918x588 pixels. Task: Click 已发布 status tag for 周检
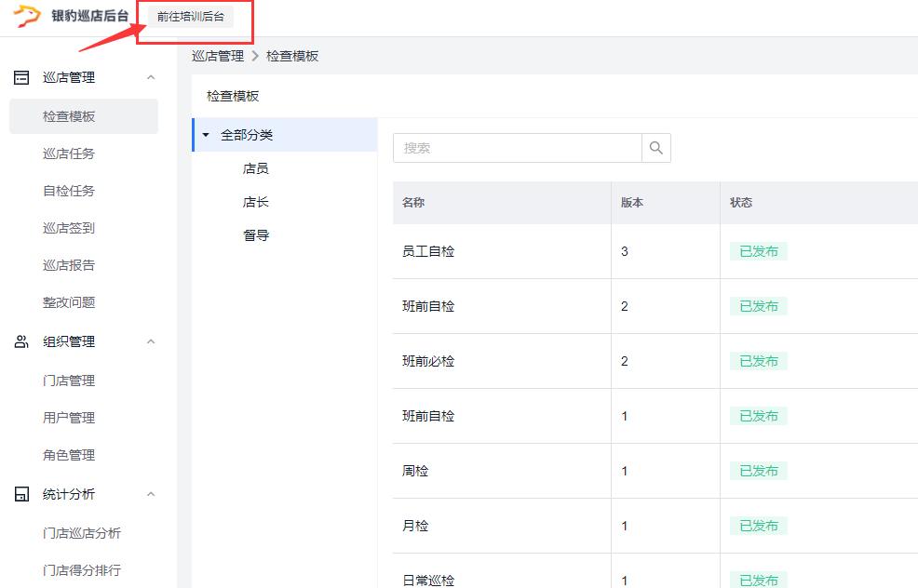[758, 471]
